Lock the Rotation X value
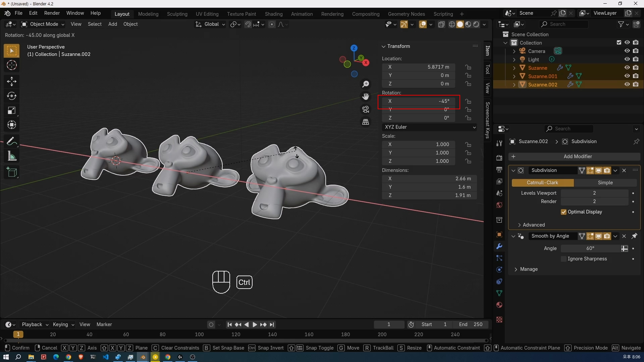This screenshot has height=362, width=644. point(468,101)
